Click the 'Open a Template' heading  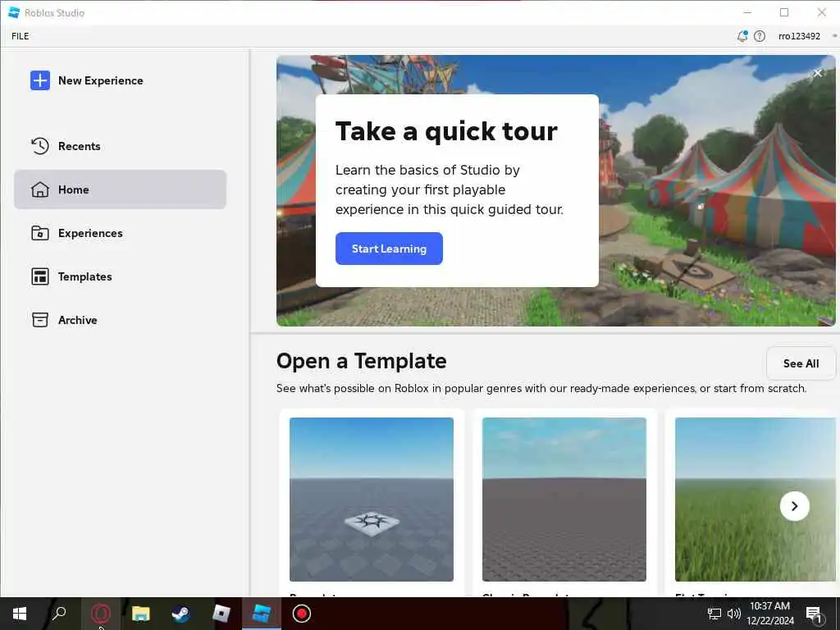(x=362, y=361)
